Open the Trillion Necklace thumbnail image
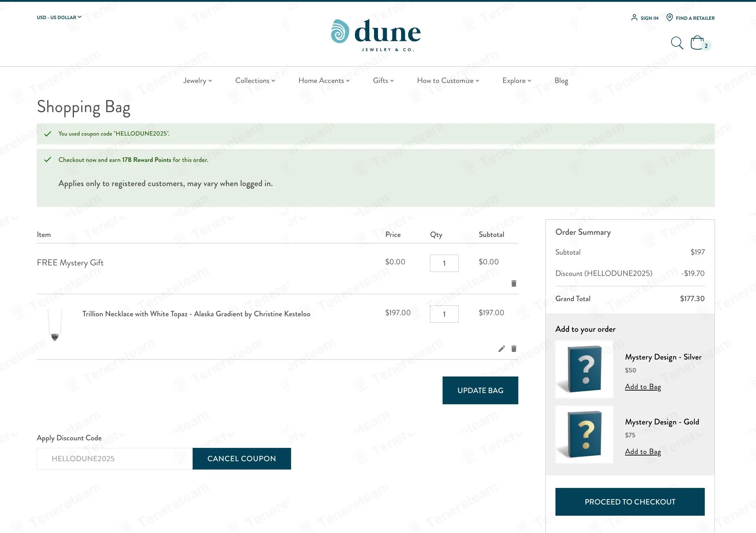Viewport: 756px width, 533px height. (55, 325)
